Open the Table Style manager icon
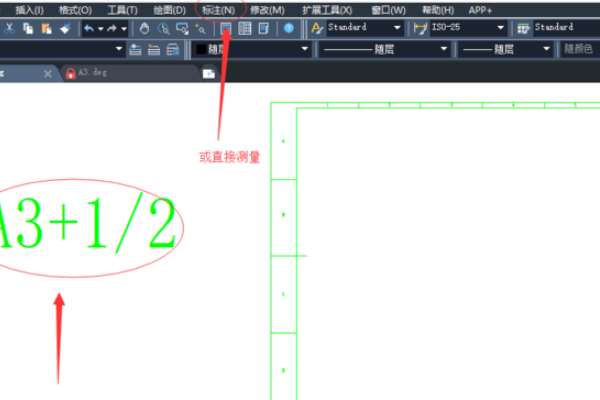The width and height of the screenshot is (600, 400). pos(523,28)
